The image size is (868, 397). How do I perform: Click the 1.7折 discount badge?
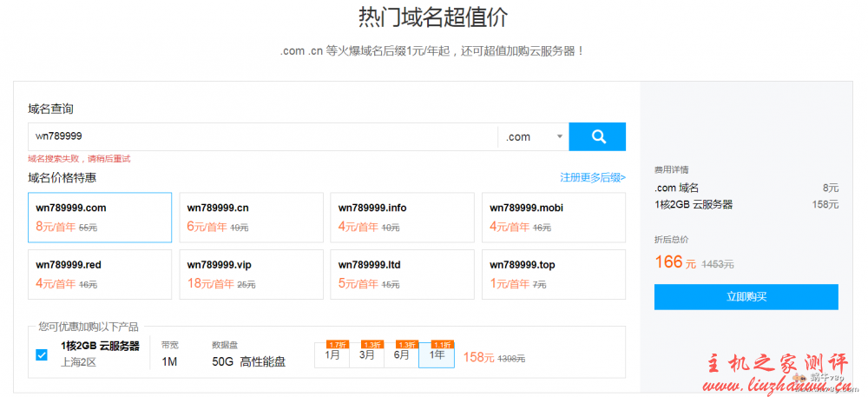click(x=337, y=344)
